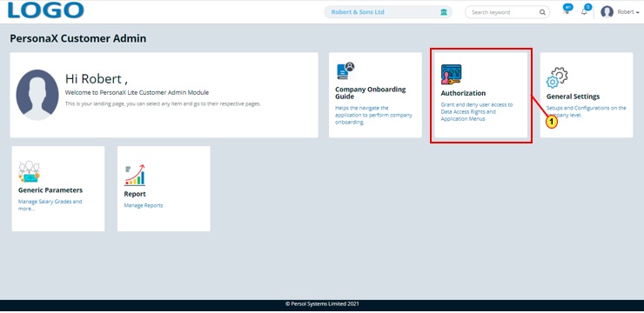The width and height of the screenshot is (644, 313).
Task: Click the Company Onboarding Guide title
Action: (371, 93)
